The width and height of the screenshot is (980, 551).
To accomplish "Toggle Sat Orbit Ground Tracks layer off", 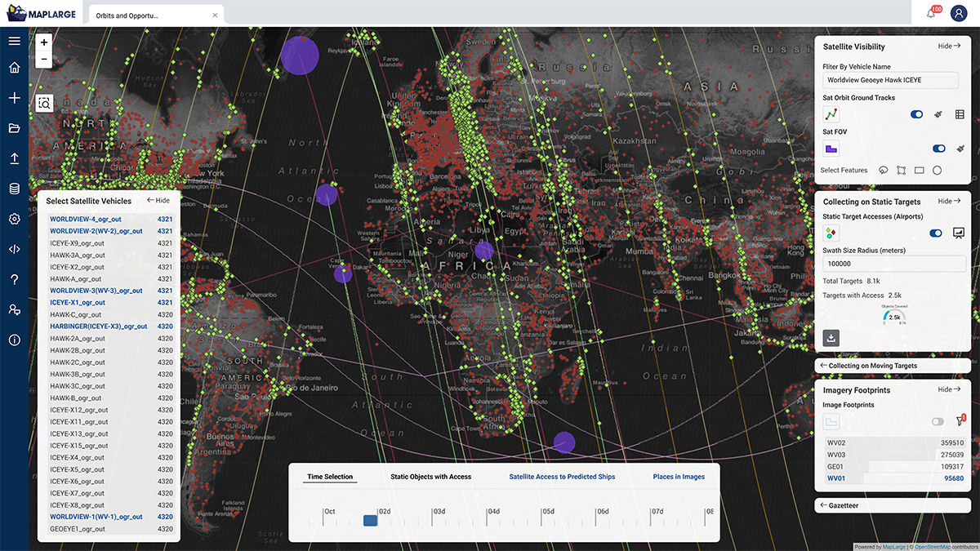I will pos(916,114).
